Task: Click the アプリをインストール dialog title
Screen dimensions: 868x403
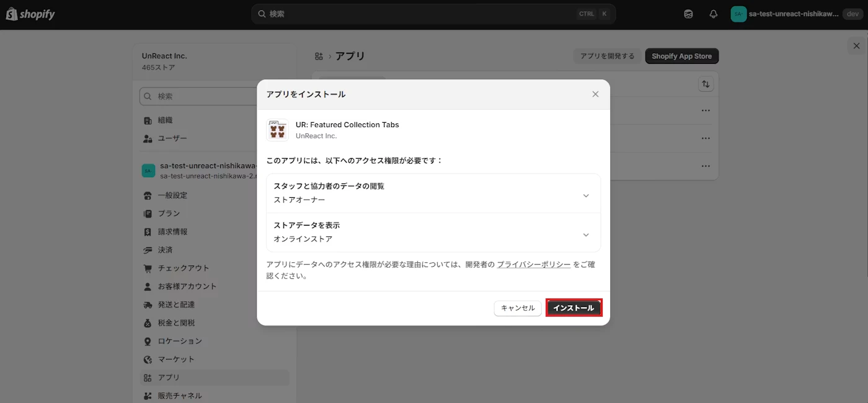Action: coord(306,94)
